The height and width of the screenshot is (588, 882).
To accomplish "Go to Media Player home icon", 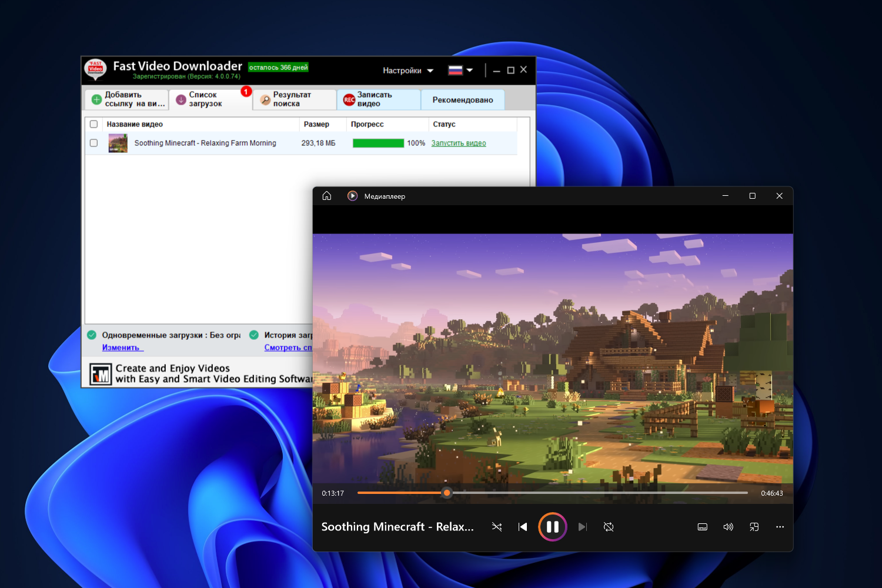I will (x=327, y=196).
